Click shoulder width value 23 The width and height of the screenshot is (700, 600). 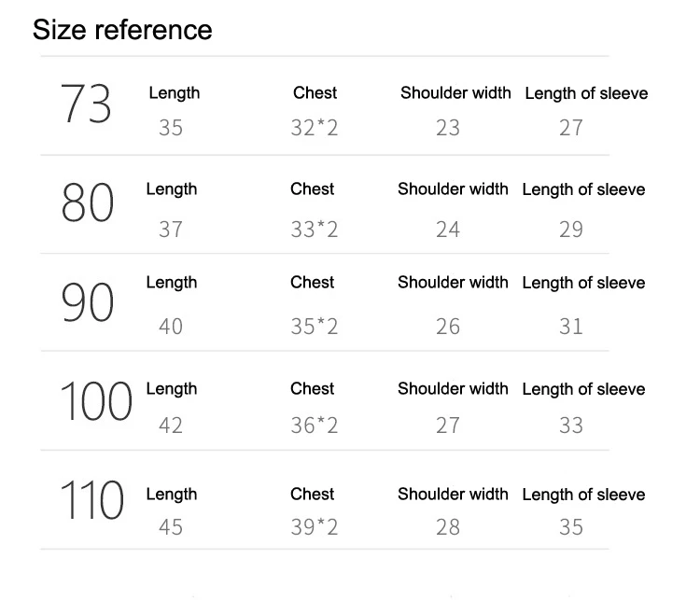point(448,128)
